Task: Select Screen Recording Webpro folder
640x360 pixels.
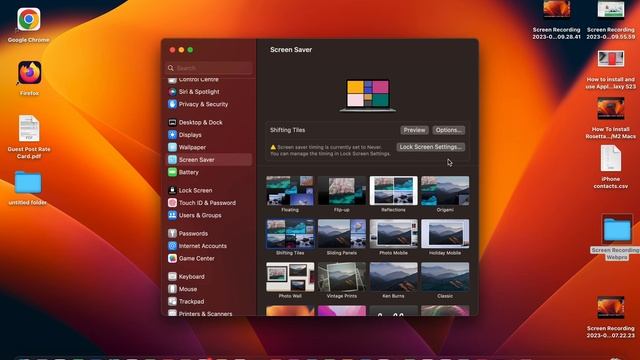Action: (617, 229)
